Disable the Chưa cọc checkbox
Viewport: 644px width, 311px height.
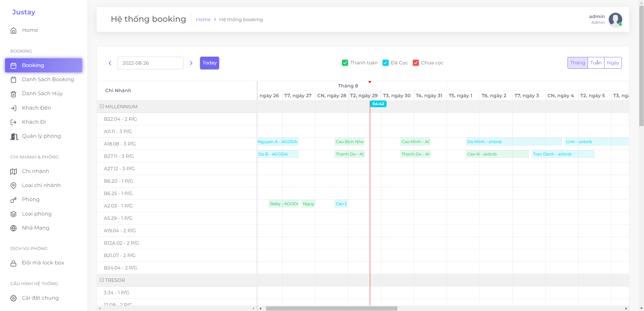click(x=416, y=63)
